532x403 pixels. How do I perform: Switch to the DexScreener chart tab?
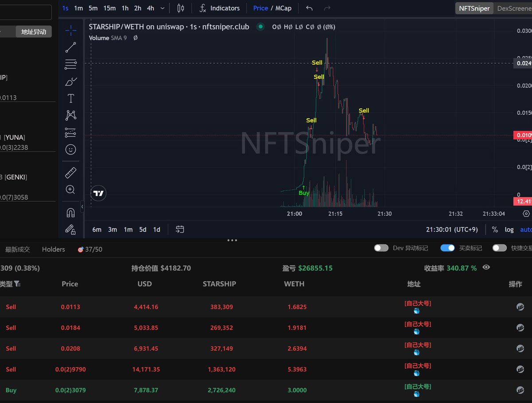513,8
